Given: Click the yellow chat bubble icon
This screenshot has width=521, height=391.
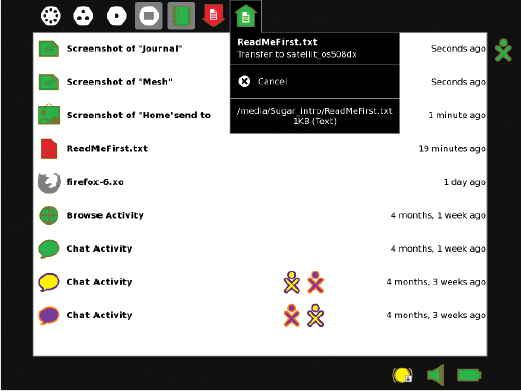Looking at the screenshot, I should point(49,282).
